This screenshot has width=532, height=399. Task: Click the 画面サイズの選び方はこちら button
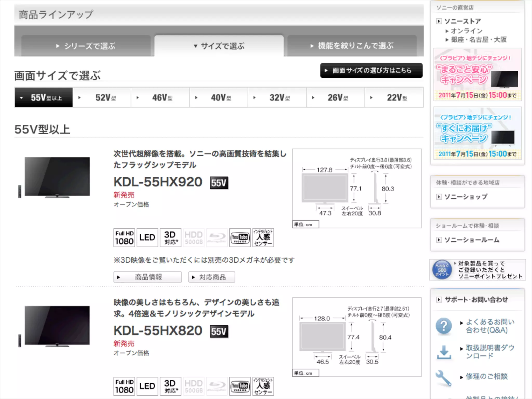click(371, 70)
